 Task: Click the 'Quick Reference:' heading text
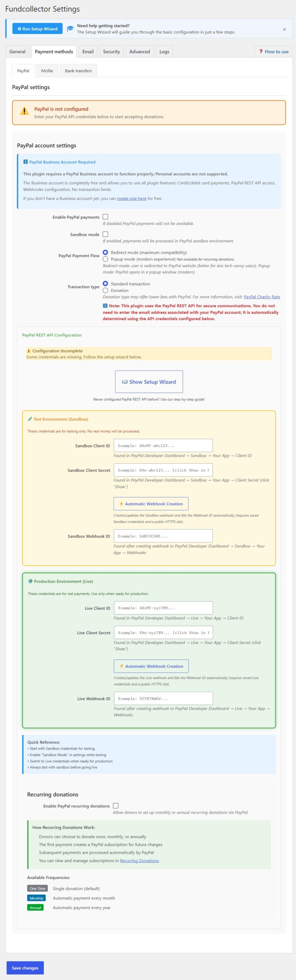[44, 742]
